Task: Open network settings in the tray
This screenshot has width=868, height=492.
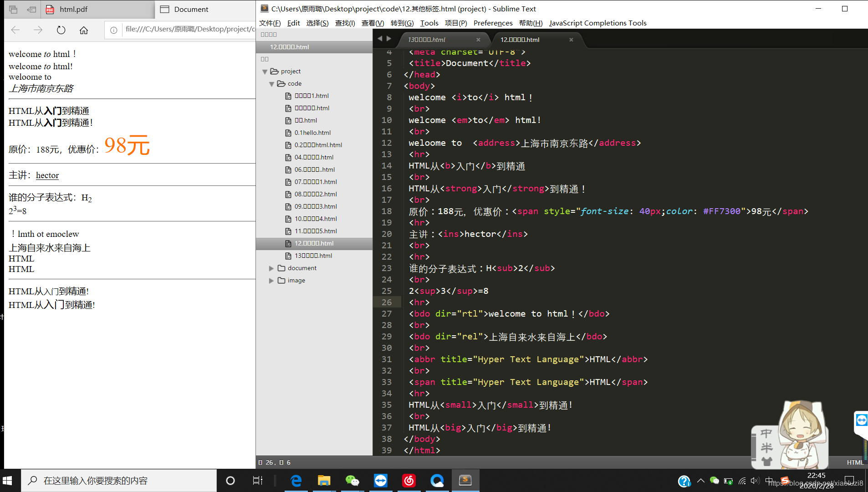Action: (x=742, y=481)
